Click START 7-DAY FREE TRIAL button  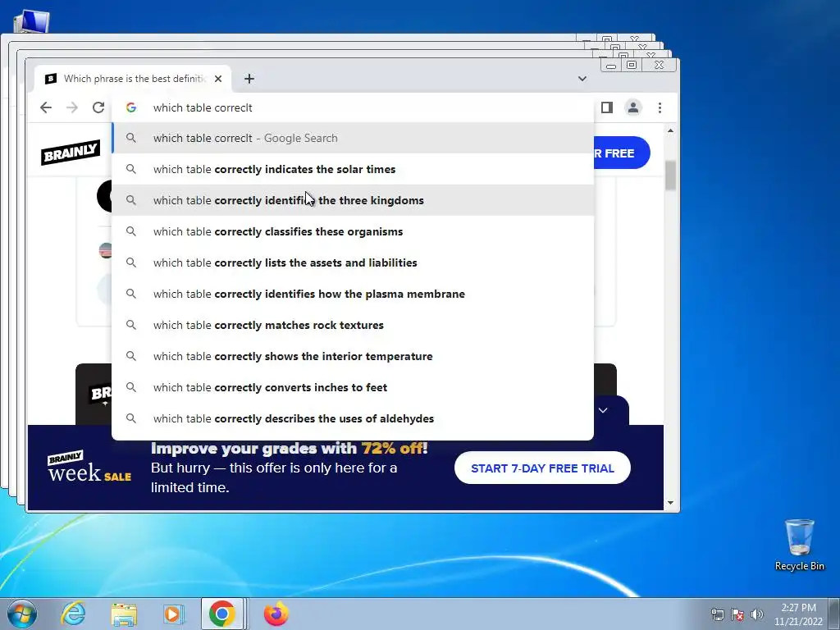click(542, 468)
